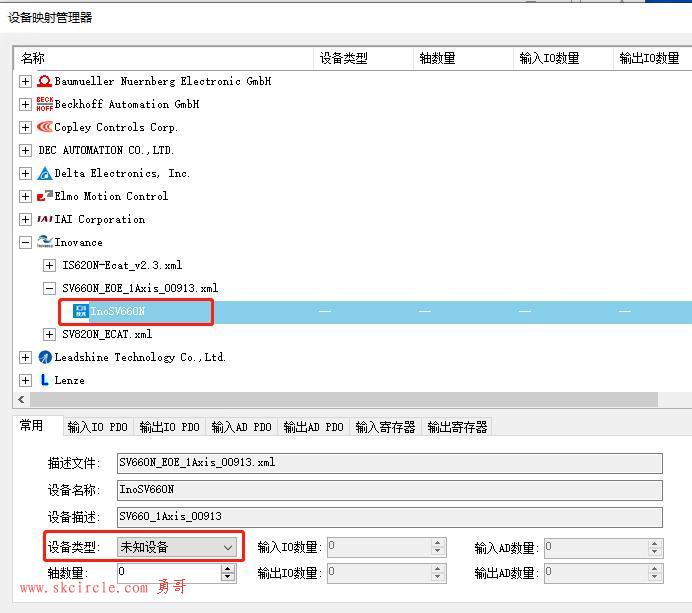692x613 pixels.
Task: Click the 输入AD数量 value field
Action: [x=596, y=547]
